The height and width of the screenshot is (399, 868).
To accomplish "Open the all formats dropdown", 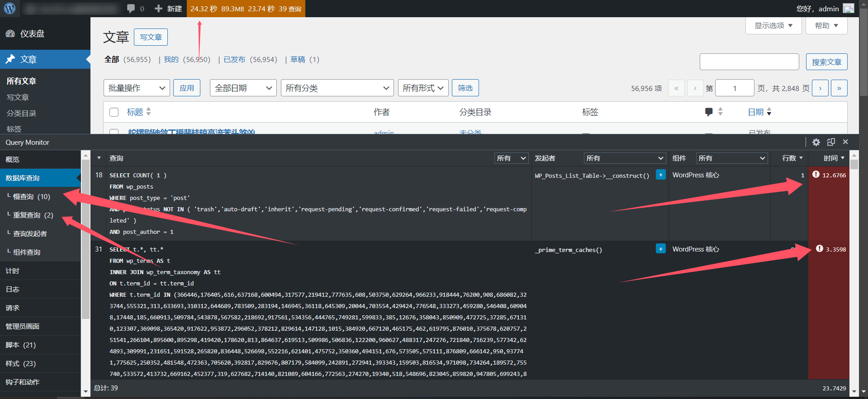I will (423, 88).
